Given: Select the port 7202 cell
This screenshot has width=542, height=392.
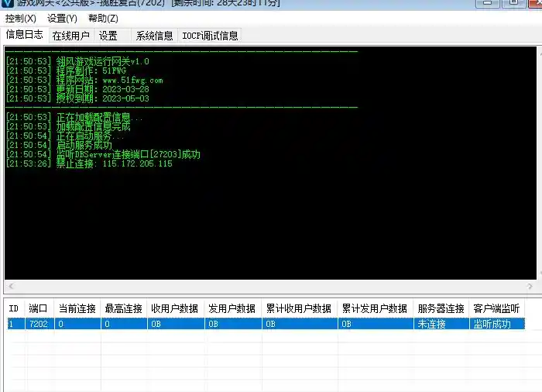Looking at the screenshot, I should coord(39,324).
